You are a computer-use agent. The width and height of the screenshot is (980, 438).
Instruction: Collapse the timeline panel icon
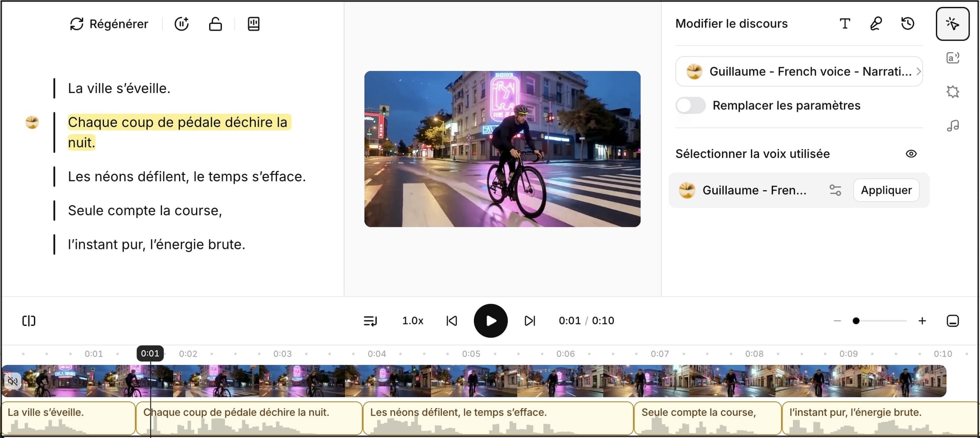coord(953,321)
